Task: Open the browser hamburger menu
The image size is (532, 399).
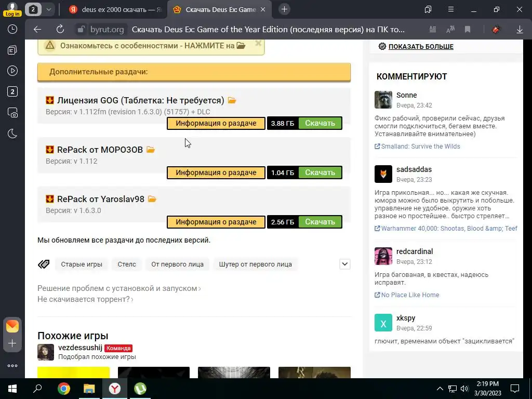Action: coord(451,9)
